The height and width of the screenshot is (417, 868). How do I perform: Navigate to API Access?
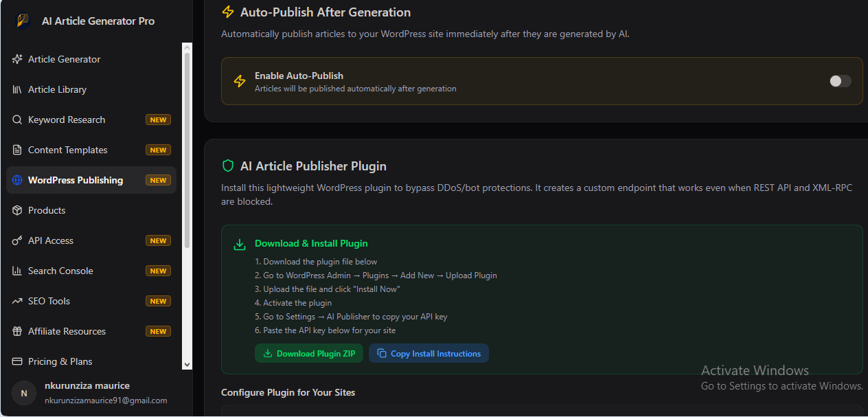coord(91,240)
